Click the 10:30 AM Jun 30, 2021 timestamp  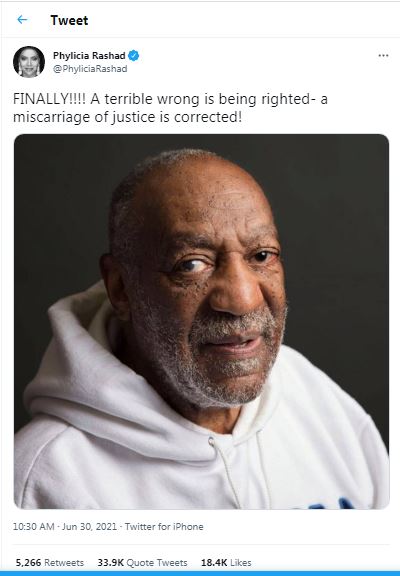pyautogui.click(x=65, y=526)
